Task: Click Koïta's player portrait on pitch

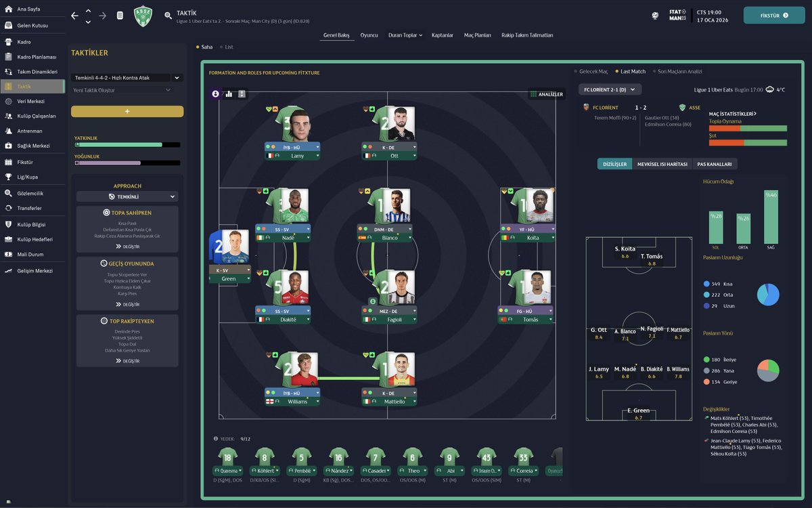Action: [x=541, y=206]
